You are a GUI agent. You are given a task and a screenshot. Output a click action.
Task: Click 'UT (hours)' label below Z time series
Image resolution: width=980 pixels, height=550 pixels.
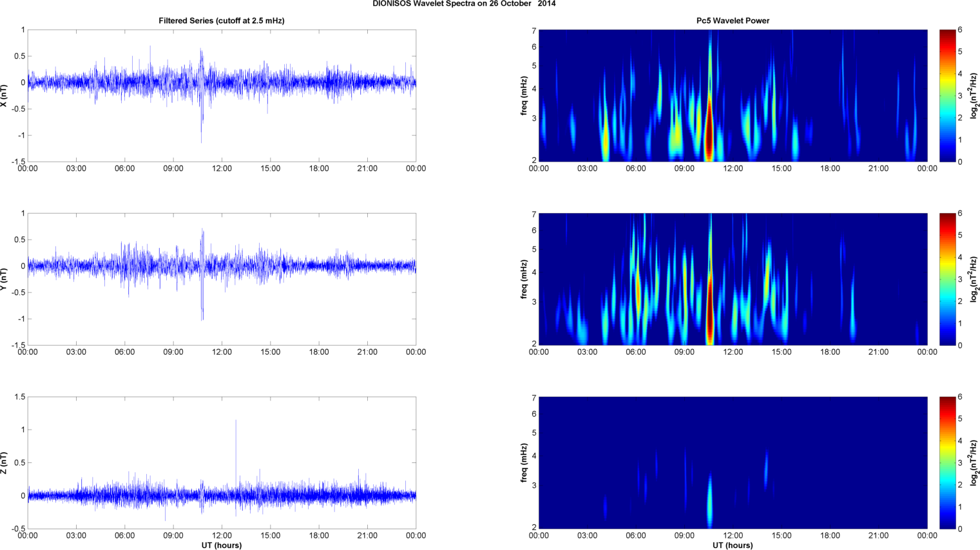tap(222, 545)
